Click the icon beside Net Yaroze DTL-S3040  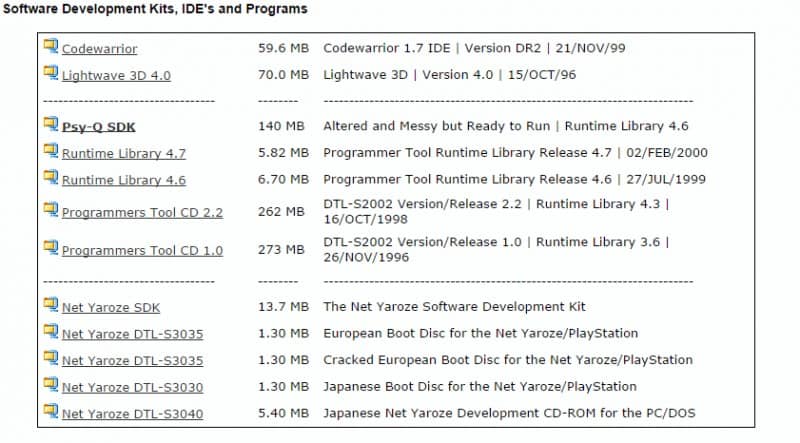[51, 411]
